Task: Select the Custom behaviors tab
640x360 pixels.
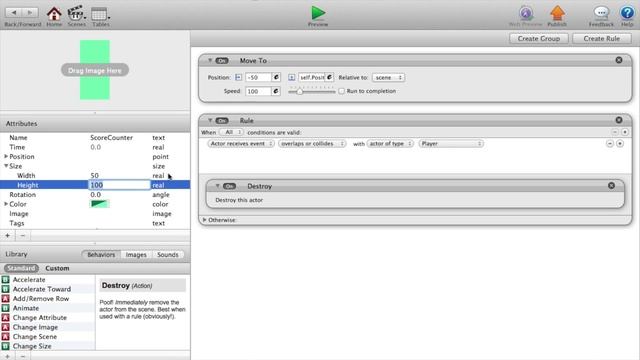Action: pos(57,268)
